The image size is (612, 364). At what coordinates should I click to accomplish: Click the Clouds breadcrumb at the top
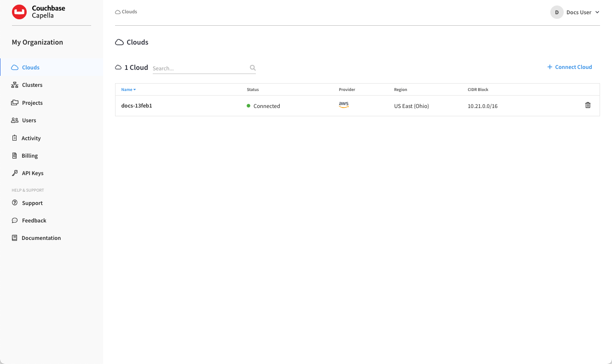click(126, 11)
